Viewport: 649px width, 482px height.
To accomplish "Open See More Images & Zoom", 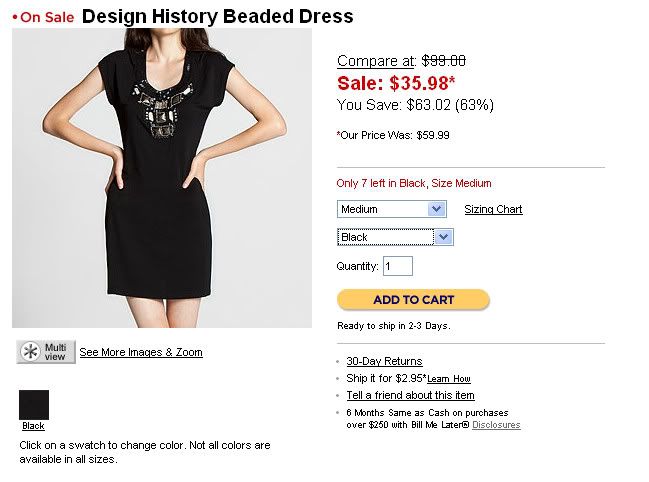I will [x=141, y=352].
